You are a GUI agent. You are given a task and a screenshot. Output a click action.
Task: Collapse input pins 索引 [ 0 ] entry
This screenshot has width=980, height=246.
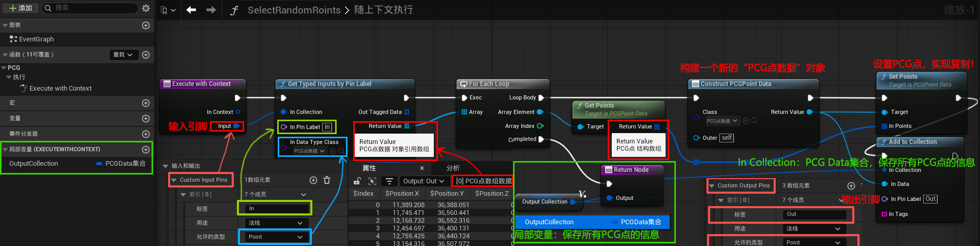(x=184, y=195)
